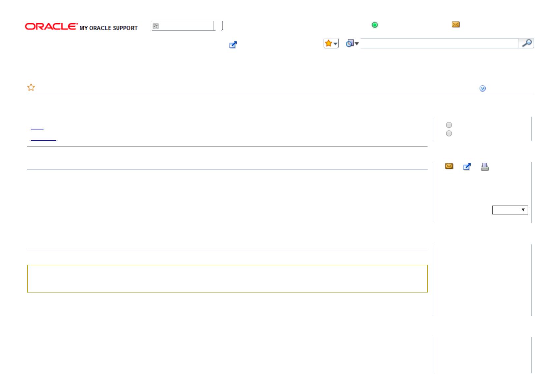Click the open-in-new-window icon left of the favorites star
This screenshot has width=555, height=392.
click(x=233, y=45)
